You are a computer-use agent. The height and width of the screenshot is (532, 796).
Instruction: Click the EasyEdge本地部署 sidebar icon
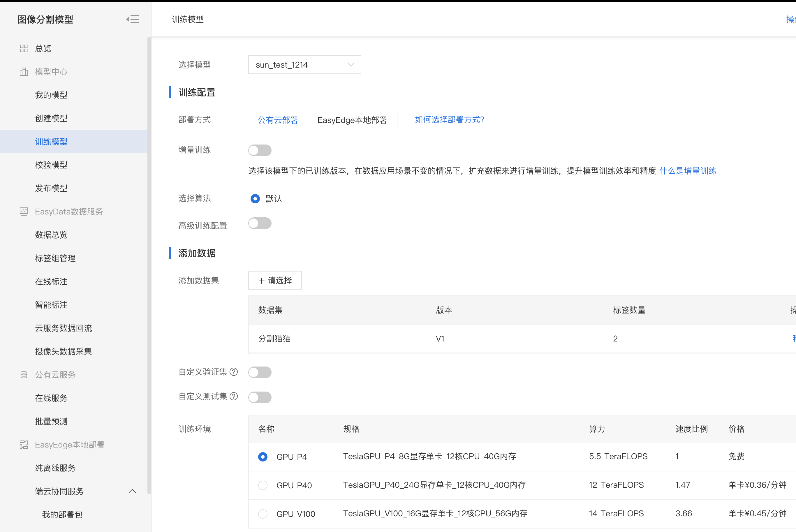click(x=24, y=445)
